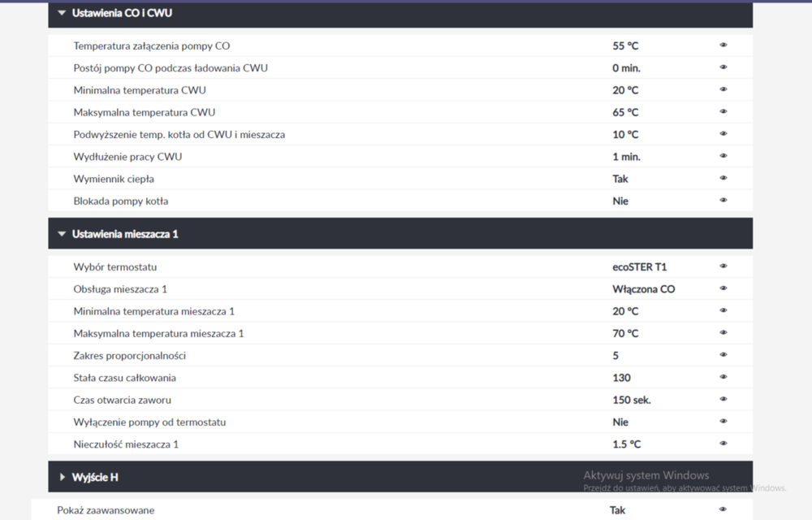The image size is (812, 520).
Task: Click eye icon for Temperatura załączenia pompy CO
Action: 723,45
